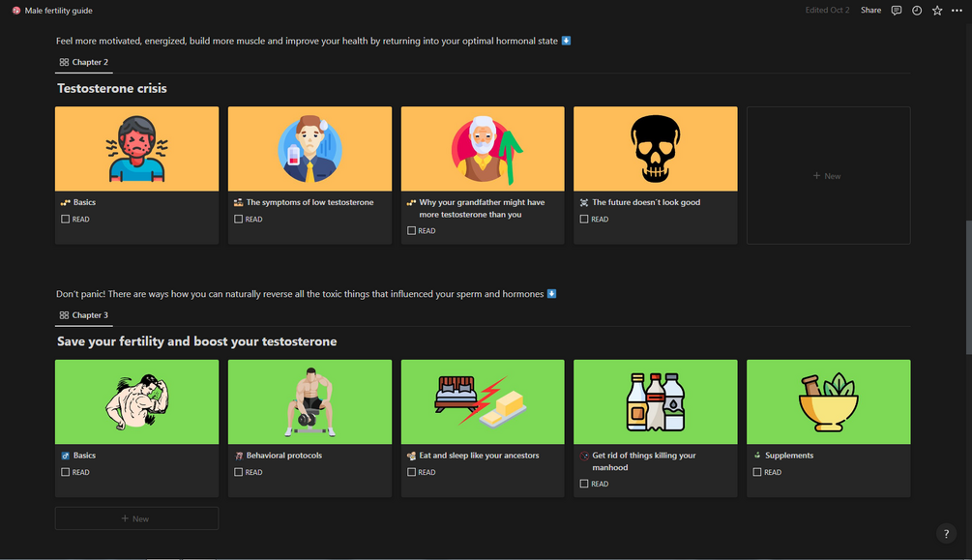The width and height of the screenshot is (972, 560).
Task: Click Save your fertility and boost heading
Action: (x=197, y=341)
